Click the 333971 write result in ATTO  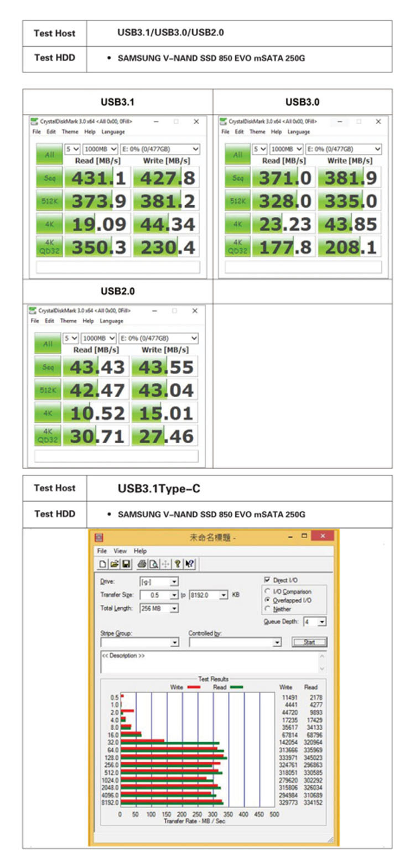[288, 758]
